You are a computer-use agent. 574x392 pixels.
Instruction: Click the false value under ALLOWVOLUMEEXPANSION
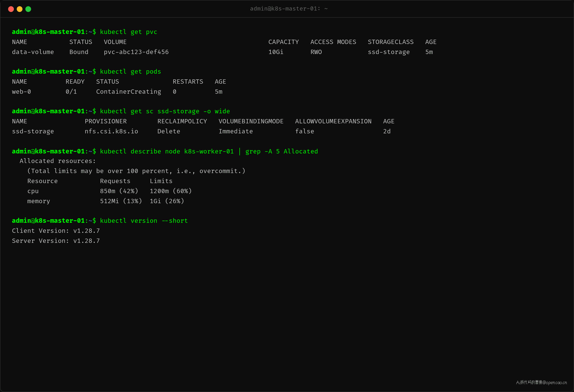click(304, 131)
